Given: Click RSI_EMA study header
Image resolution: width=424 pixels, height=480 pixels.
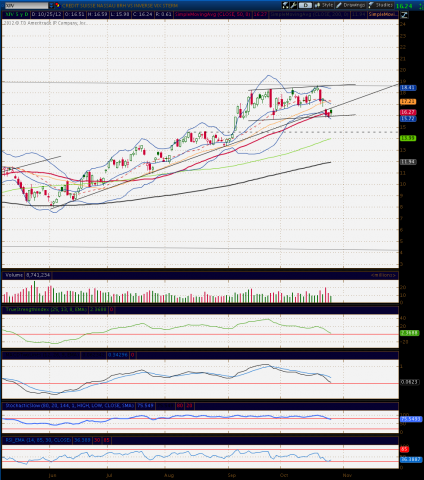Looking at the screenshot, I should [x=38, y=440].
